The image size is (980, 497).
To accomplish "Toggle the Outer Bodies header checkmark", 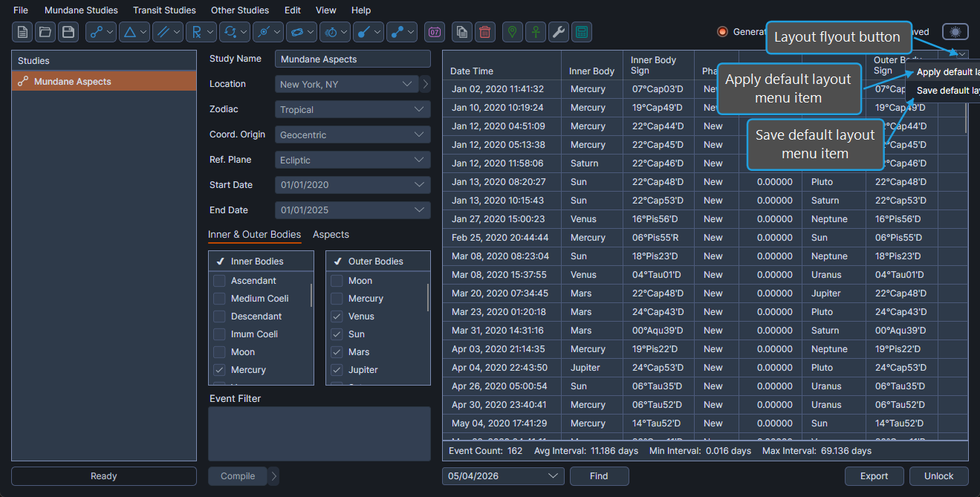I will point(338,262).
